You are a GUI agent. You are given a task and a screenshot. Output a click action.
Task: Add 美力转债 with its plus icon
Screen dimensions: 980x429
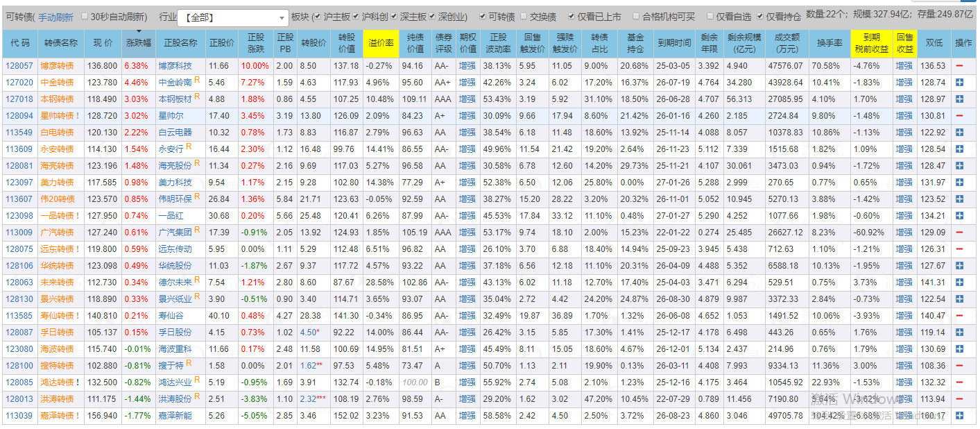coord(960,183)
